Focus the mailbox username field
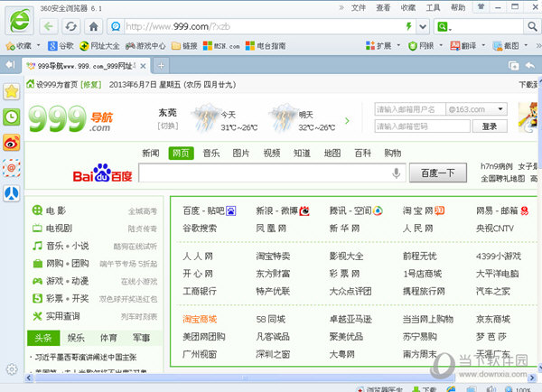 point(409,109)
